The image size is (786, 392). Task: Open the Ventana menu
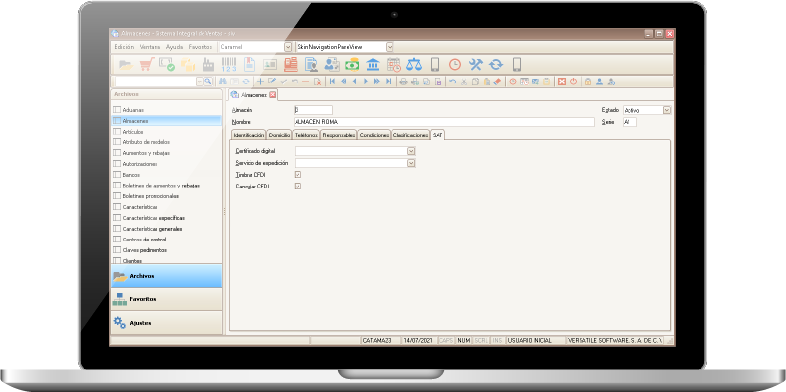tap(150, 47)
